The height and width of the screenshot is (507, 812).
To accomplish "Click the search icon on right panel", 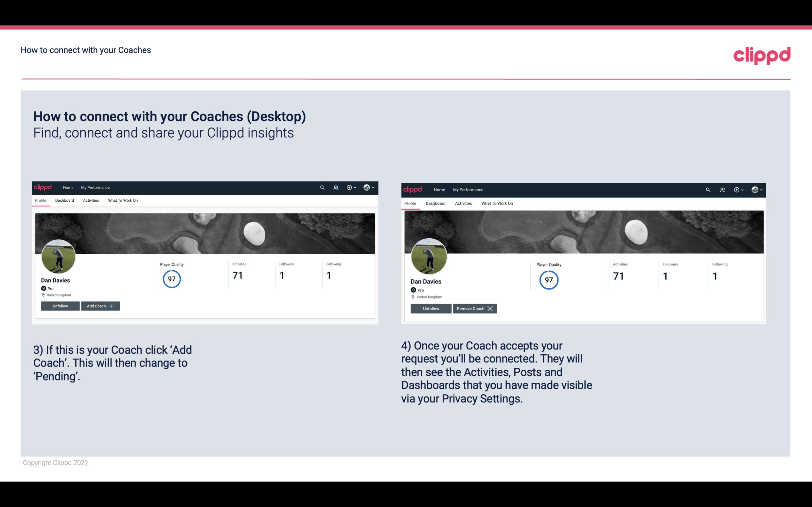I will (x=708, y=190).
